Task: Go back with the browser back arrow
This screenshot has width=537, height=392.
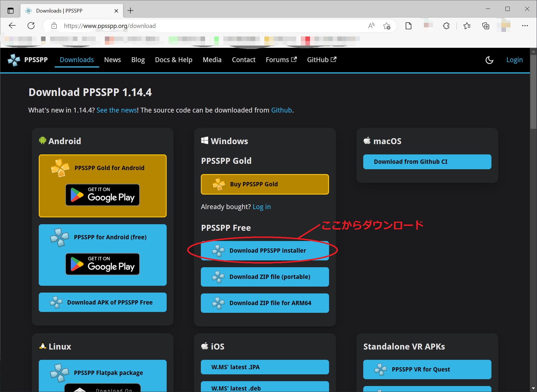Action: (12, 26)
